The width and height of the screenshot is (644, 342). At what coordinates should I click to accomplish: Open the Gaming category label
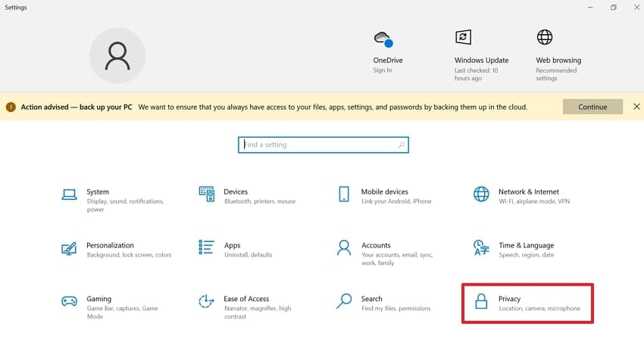pyautogui.click(x=98, y=299)
